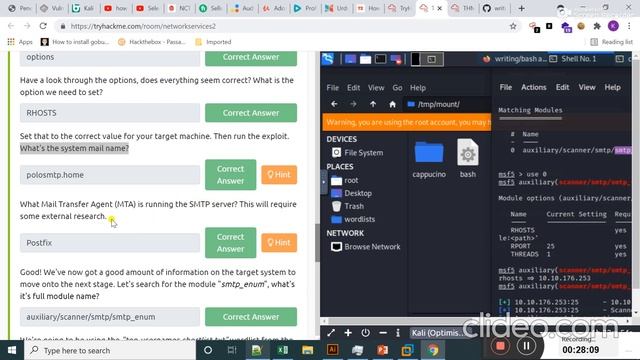The width and height of the screenshot is (640, 360).
Task: Click the polosmtp.home answer field
Action: (110, 175)
